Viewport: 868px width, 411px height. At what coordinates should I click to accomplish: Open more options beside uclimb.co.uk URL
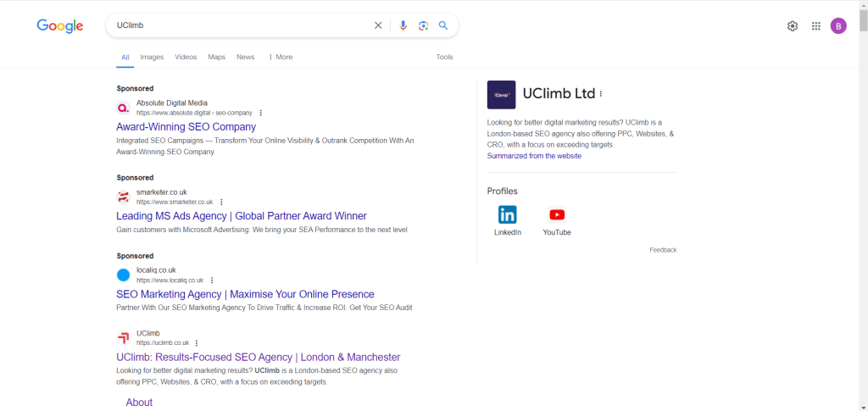[197, 343]
